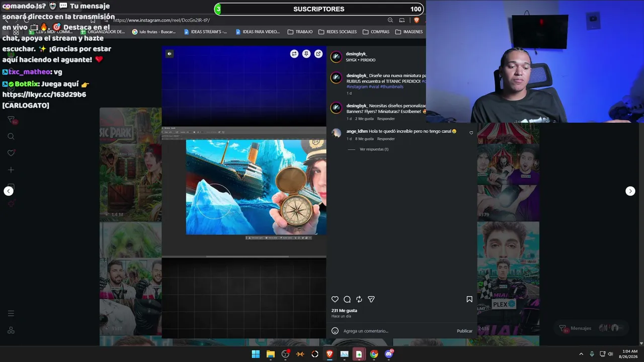Go to the previous post arrow

pos(9,191)
